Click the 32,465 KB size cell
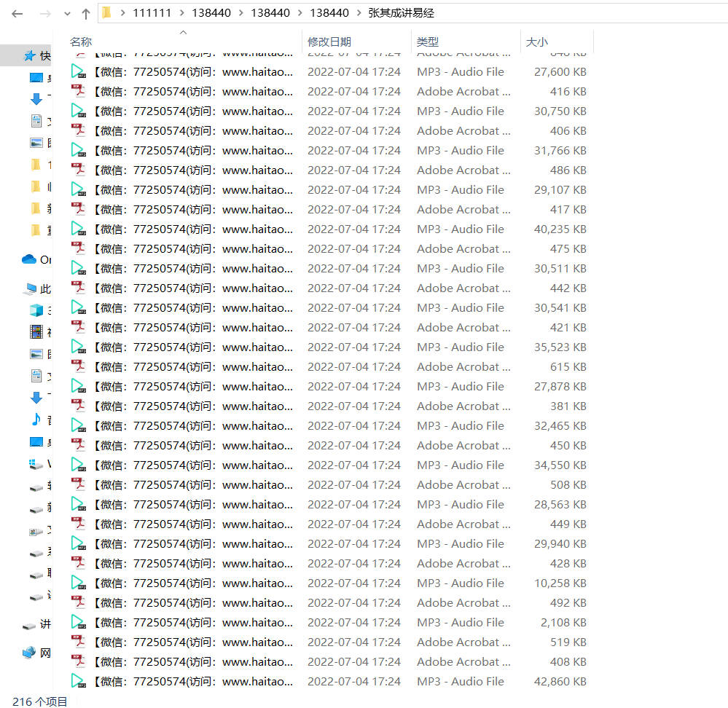Viewport: 728px width, 708px height. [x=560, y=425]
